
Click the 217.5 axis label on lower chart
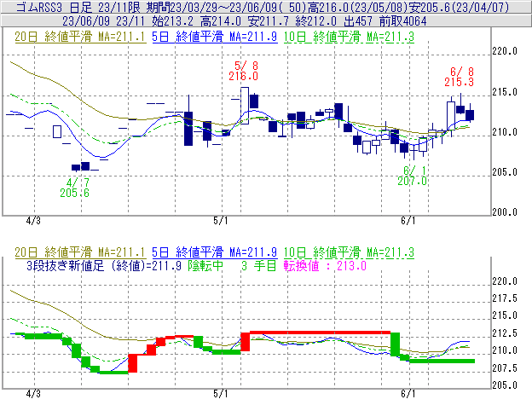pos(505,298)
